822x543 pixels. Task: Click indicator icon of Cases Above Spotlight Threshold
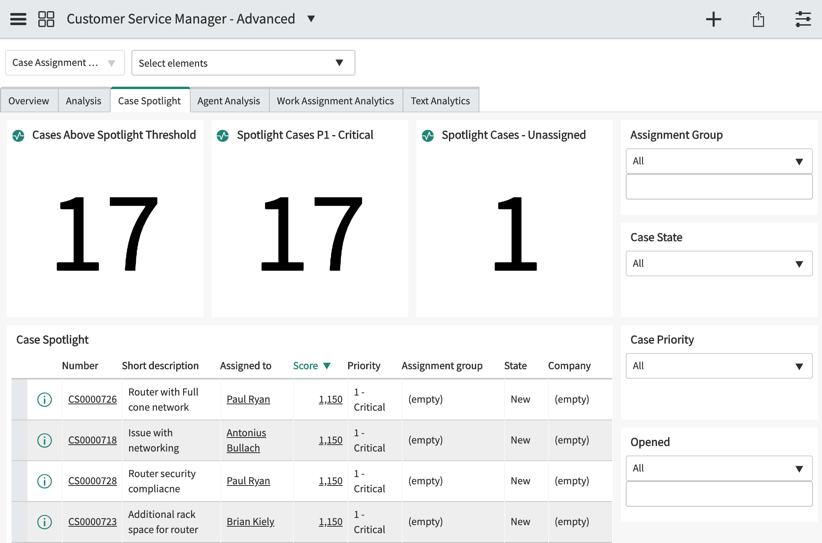(18, 136)
